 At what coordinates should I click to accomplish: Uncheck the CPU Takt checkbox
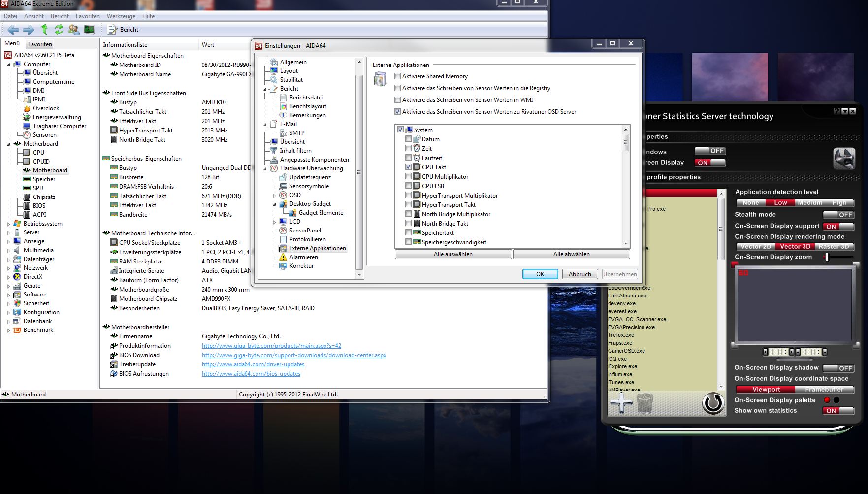408,167
